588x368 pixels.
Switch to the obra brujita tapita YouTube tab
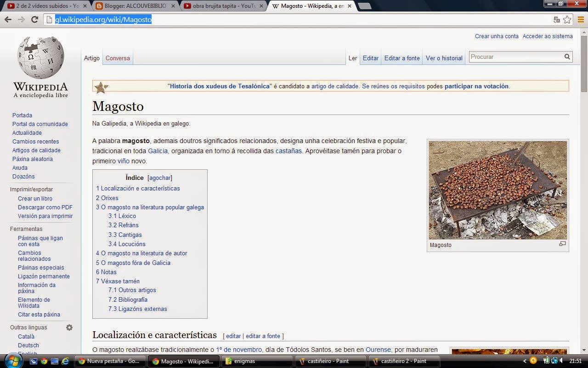[223, 6]
